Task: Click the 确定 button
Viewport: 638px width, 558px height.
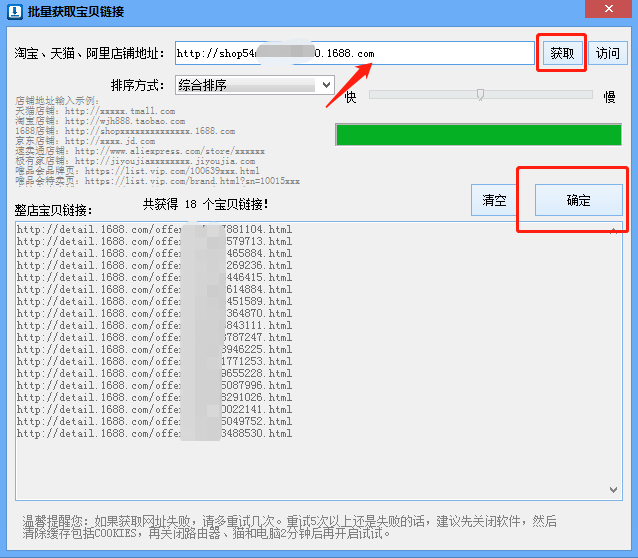Action: (579, 200)
